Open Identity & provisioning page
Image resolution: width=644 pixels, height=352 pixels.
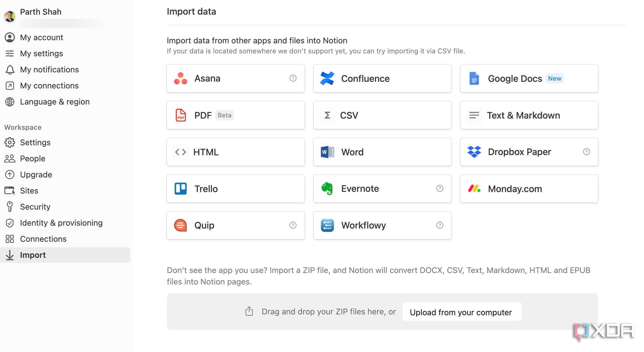coord(65,223)
